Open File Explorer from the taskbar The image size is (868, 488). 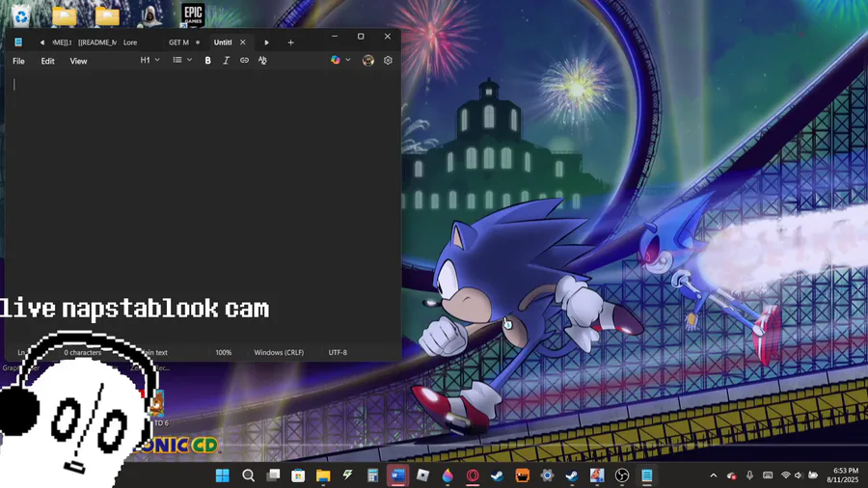pyautogui.click(x=323, y=475)
